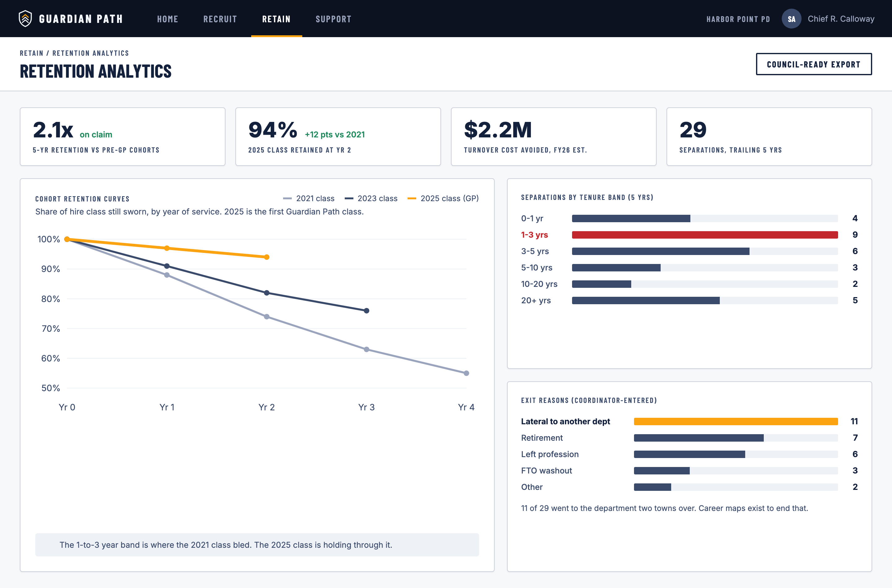The height and width of the screenshot is (588, 892).
Task: Click the Guardian Path shield logo
Action: coord(25,18)
